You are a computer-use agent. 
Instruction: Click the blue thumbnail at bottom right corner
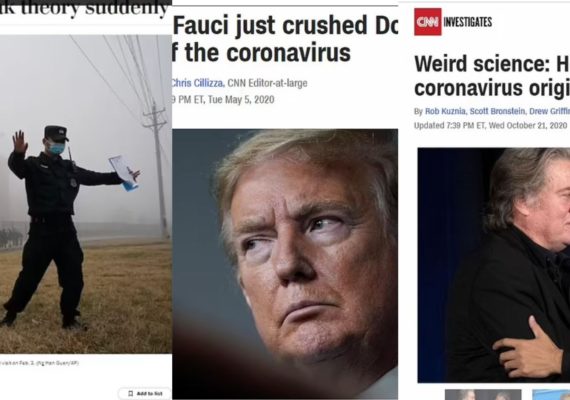click(551, 395)
